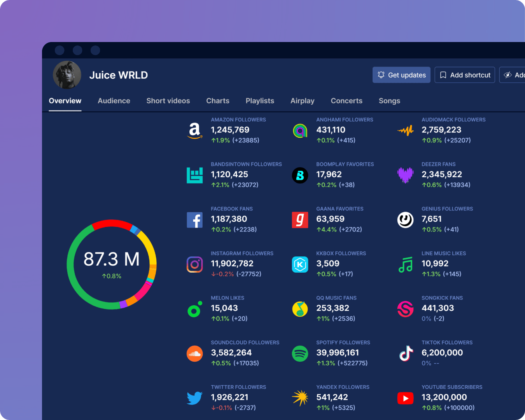This screenshot has height=420, width=525.
Task: Open the Concerts tab
Action: [346, 101]
